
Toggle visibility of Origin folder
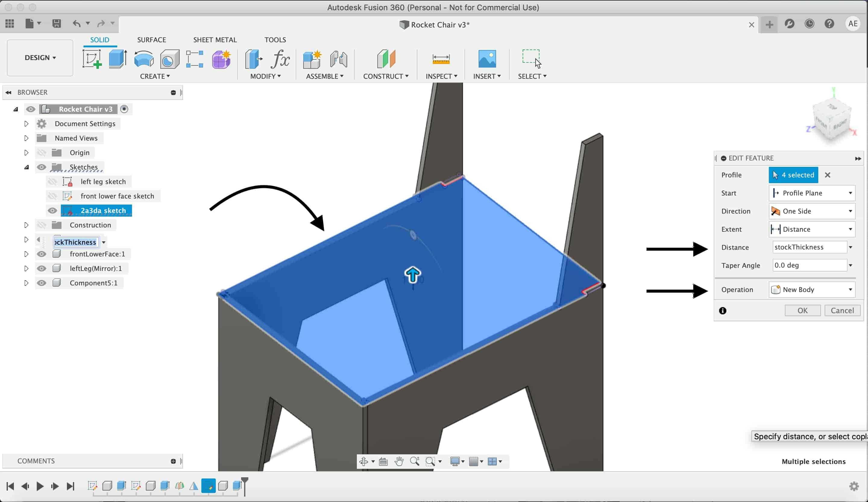[42, 153]
